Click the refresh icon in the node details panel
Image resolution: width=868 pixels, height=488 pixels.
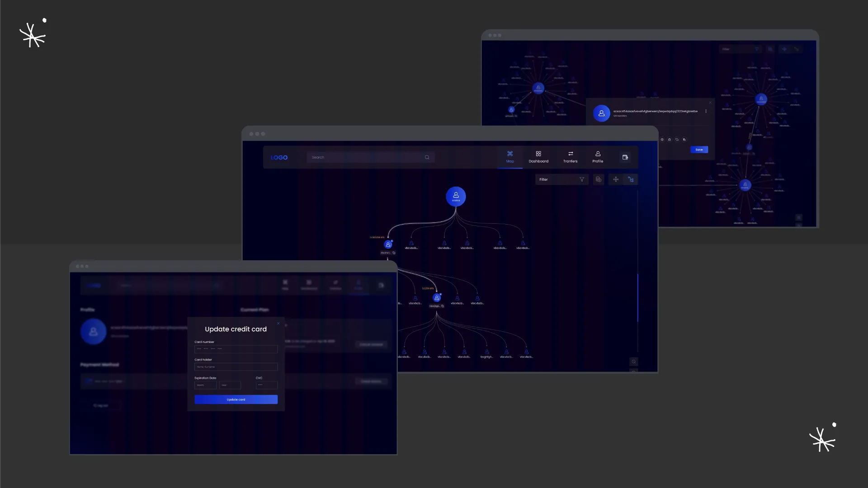click(x=677, y=140)
